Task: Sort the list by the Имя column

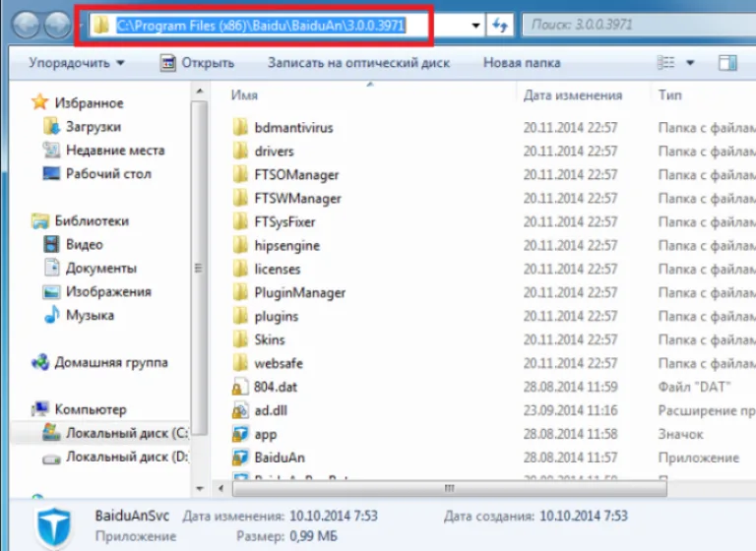Action: (244, 95)
